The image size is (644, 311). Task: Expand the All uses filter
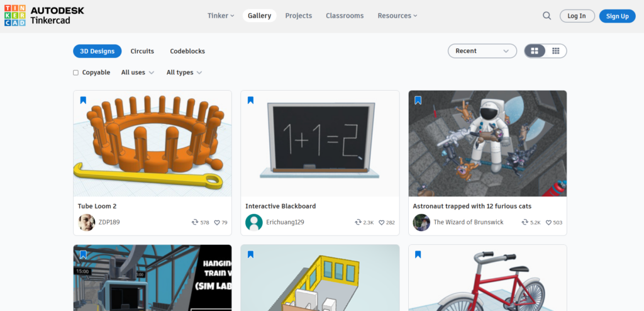point(137,72)
